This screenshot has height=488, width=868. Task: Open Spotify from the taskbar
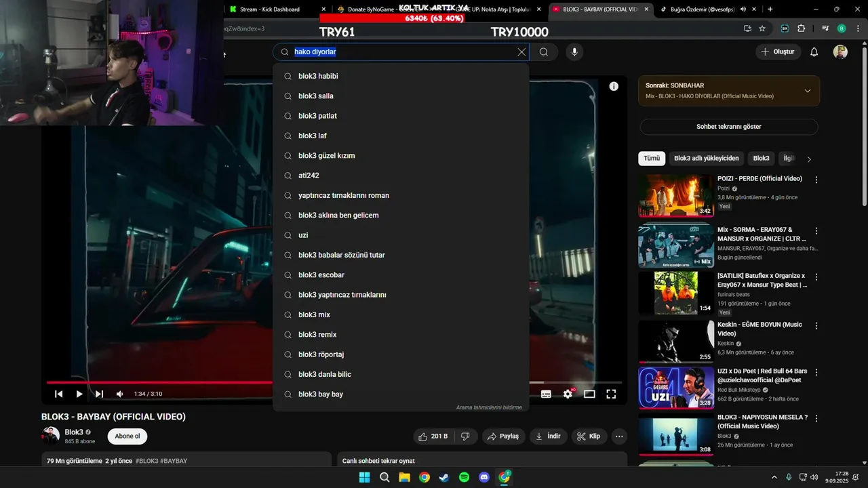point(464,477)
